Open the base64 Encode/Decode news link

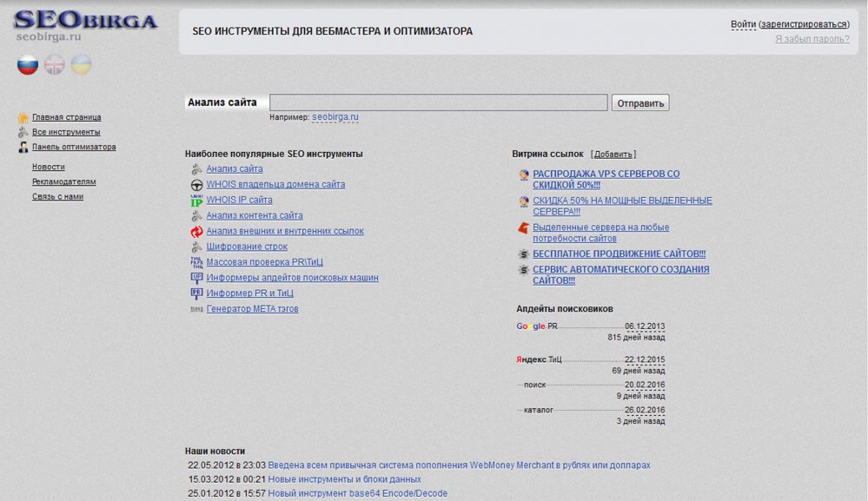pos(358,493)
